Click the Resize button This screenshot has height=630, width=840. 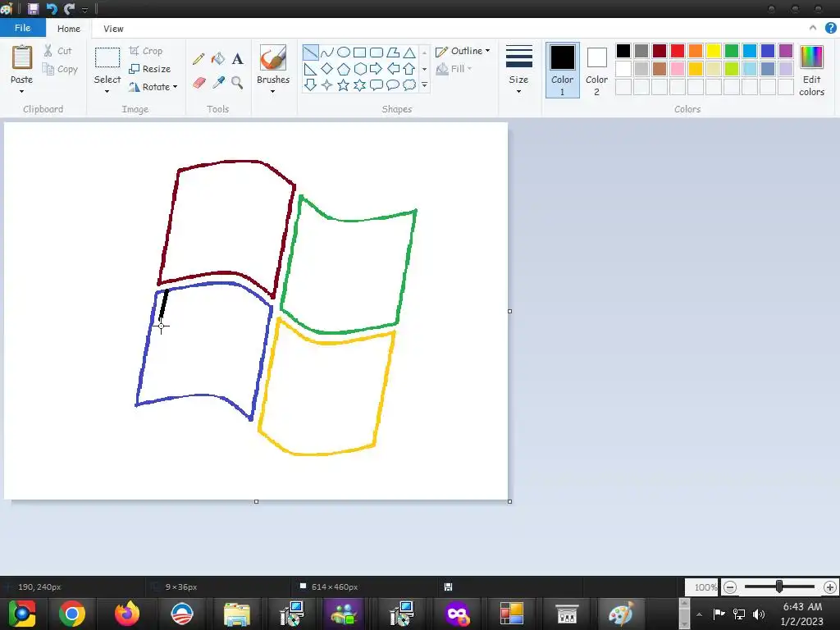point(150,69)
